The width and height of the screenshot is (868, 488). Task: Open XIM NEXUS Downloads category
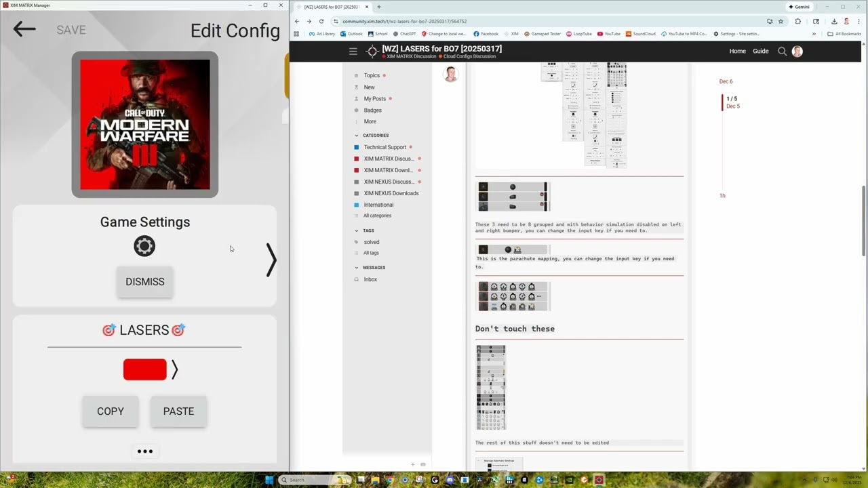click(x=387, y=193)
